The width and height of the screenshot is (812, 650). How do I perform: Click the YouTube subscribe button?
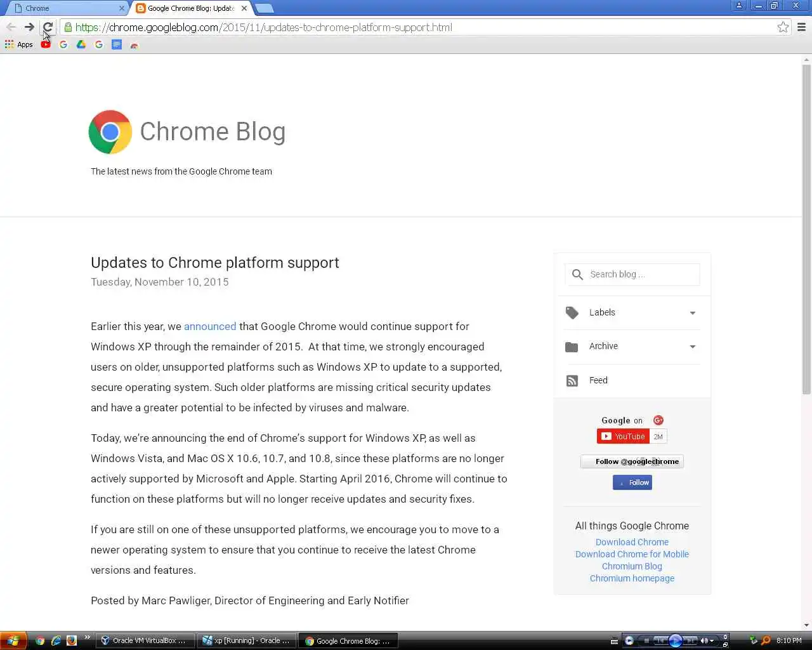(x=623, y=436)
